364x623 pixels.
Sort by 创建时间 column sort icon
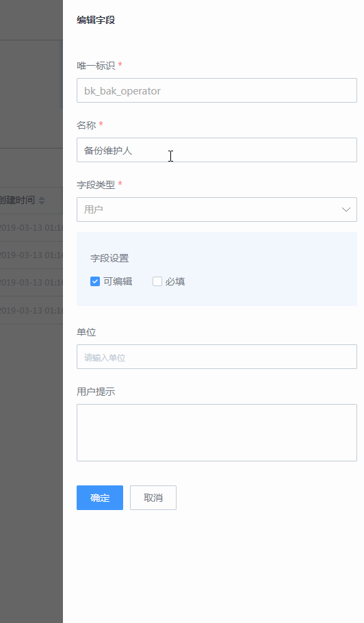(42, 200)
